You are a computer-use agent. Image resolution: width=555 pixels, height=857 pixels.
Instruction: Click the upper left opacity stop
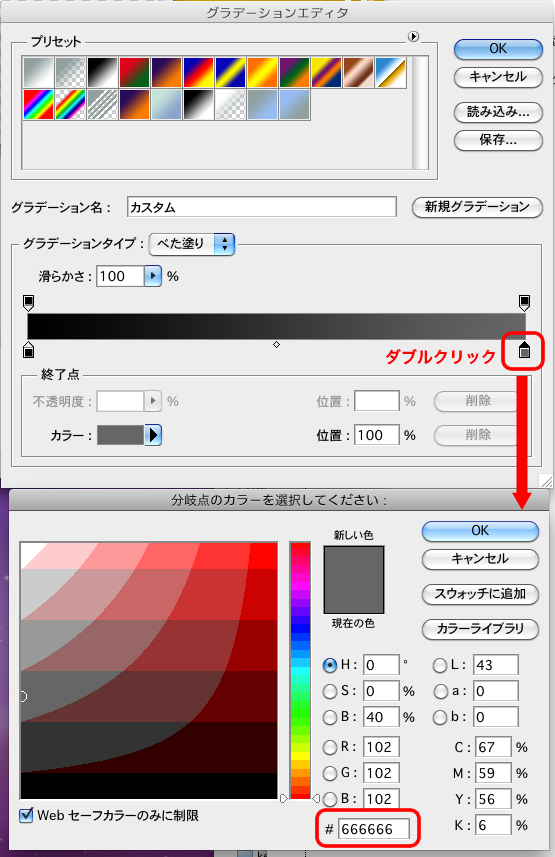pos(28,302)
